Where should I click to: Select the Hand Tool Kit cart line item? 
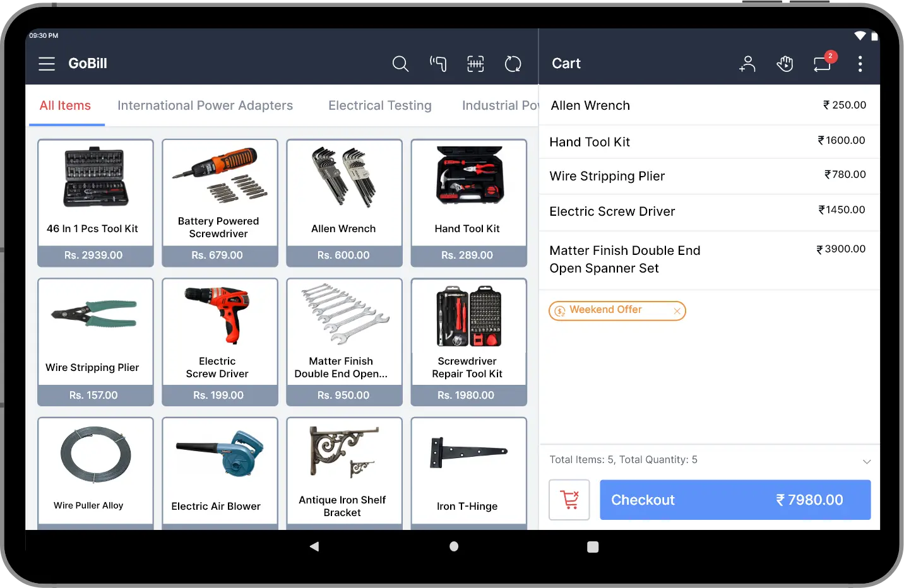pyautogui.click(x=707, y=141)
